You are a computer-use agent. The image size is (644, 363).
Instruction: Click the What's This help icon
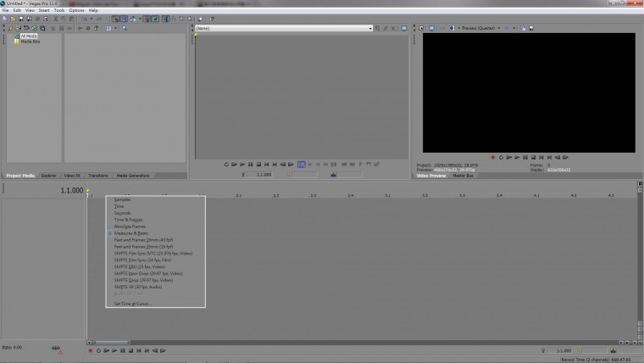pos(212,19)
